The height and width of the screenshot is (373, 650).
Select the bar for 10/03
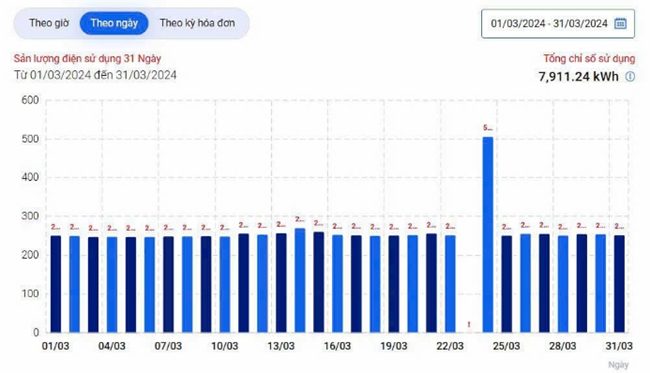tap(225, 284)
